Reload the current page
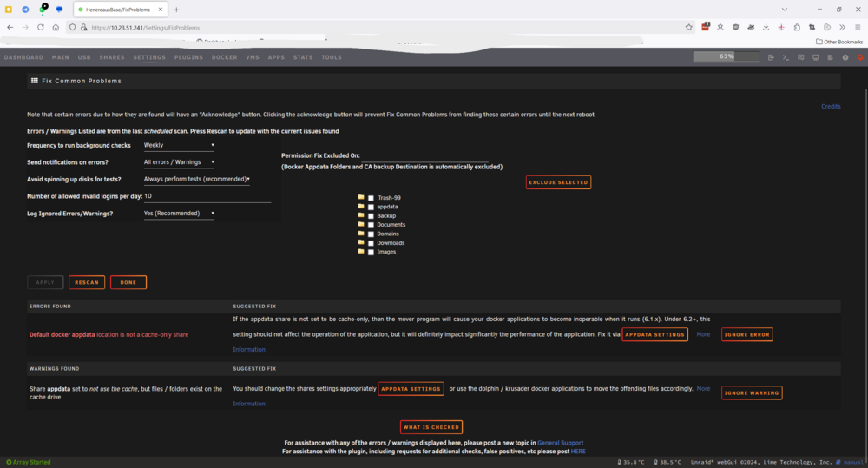This screenshot has height=468, width=868. [41, 27]
